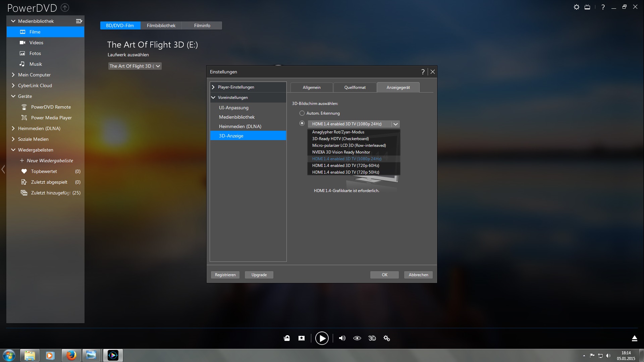Select the Autom. Erkennung radio button
644x362 pixels.
[x=302, y=113]
